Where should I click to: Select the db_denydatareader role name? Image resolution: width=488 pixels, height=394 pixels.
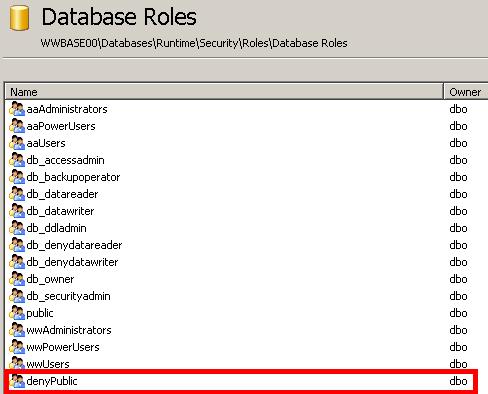pyautogui.click(x=74, y=245)
